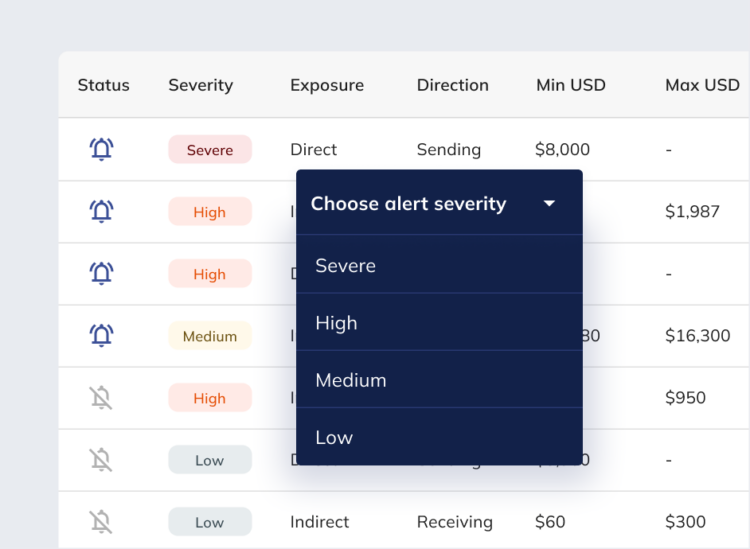Collapse the alert severity dropdown arrow
The width and height of the screenshot is (750, 549).
click(x=549, y=204)
